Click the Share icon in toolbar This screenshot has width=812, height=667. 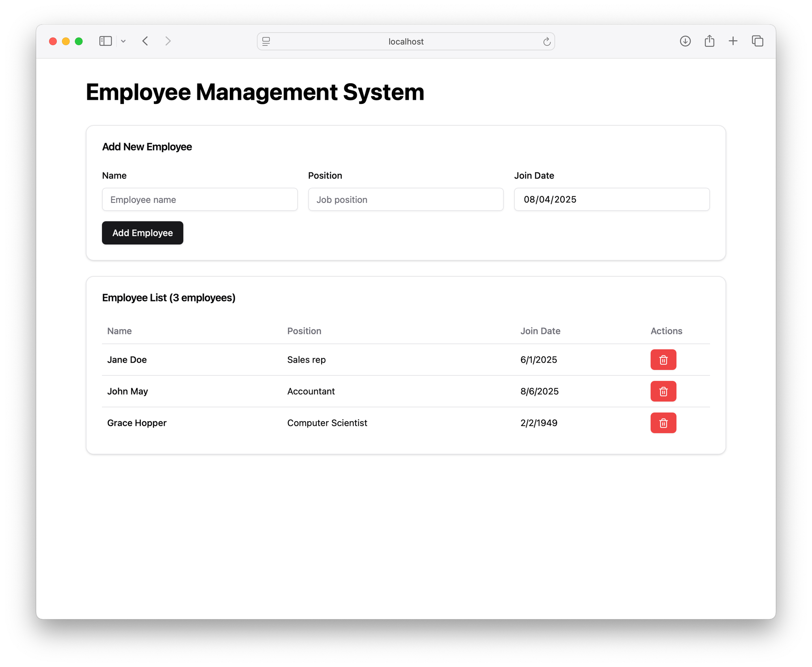(709, 41)
